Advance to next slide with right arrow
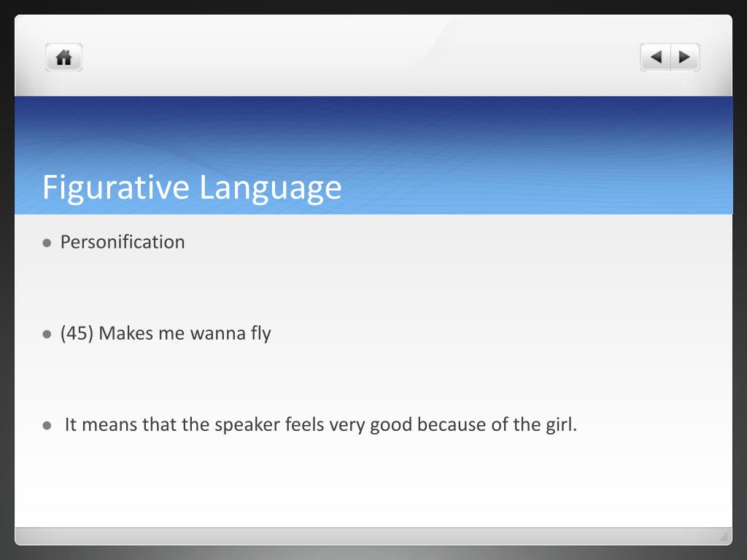This screenshot has width=747, height=560. 685,58
